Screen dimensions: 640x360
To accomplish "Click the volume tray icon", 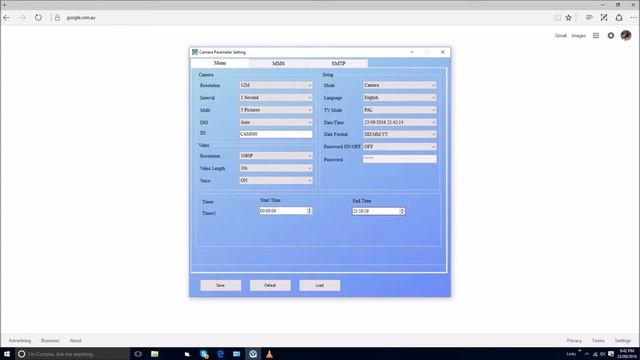I will 603,354.
